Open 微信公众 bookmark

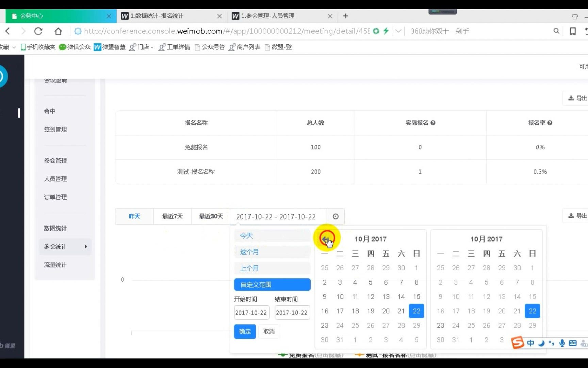click(x=75, y=47)
